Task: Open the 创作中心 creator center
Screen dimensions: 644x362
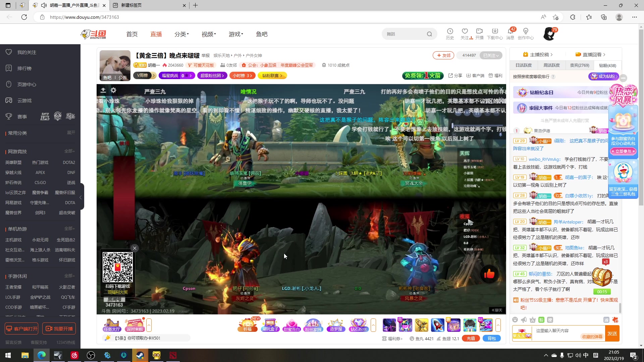Action: click(526, 34)
